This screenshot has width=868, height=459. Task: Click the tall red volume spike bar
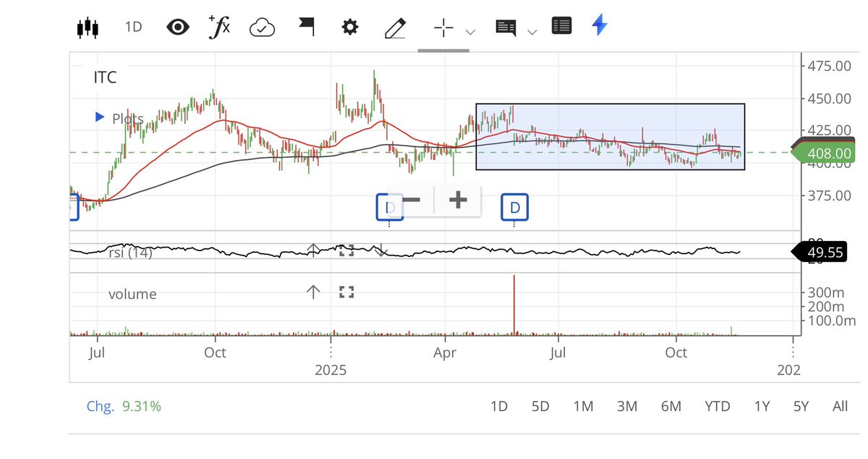(514, 305)
